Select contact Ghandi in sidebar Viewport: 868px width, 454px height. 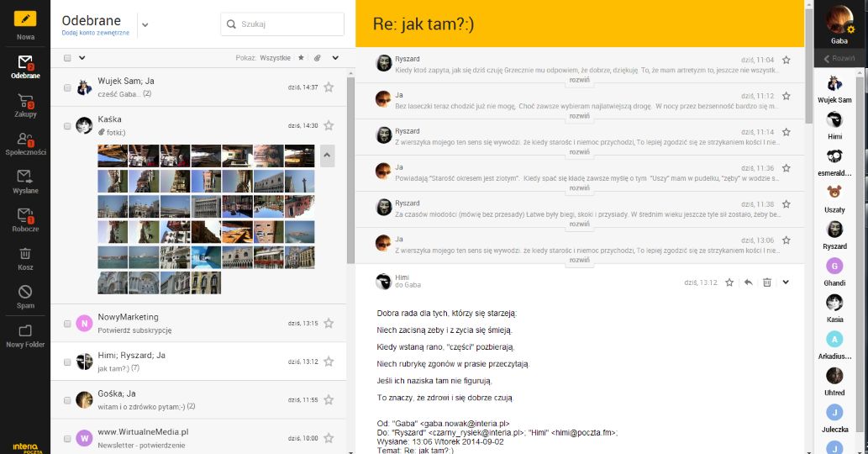click(x=834, y=272)
